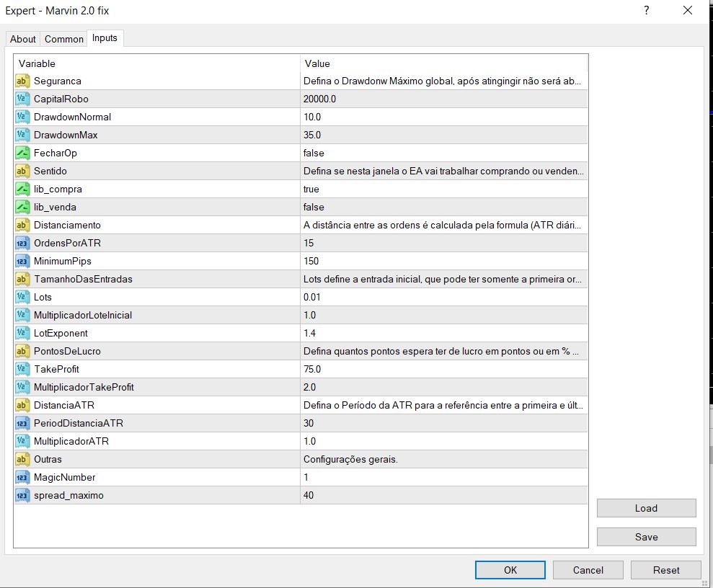Toggle the lib_compra true value

point(311,189)
